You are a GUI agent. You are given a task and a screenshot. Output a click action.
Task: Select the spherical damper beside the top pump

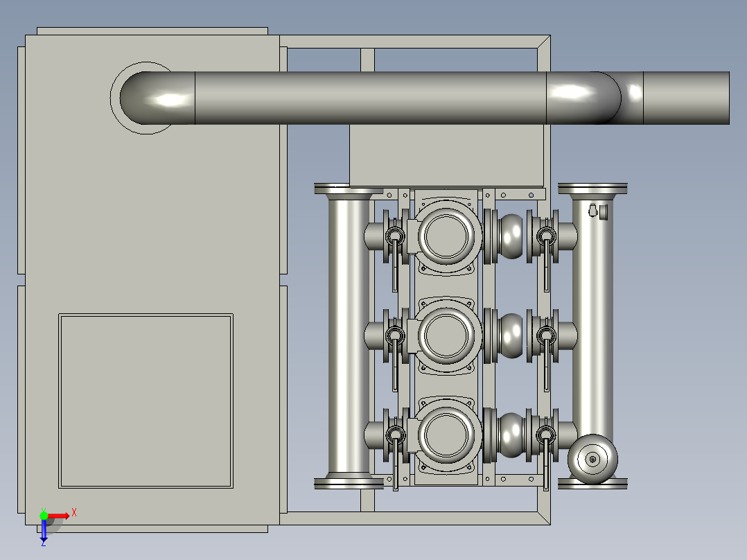pos(511,236)
